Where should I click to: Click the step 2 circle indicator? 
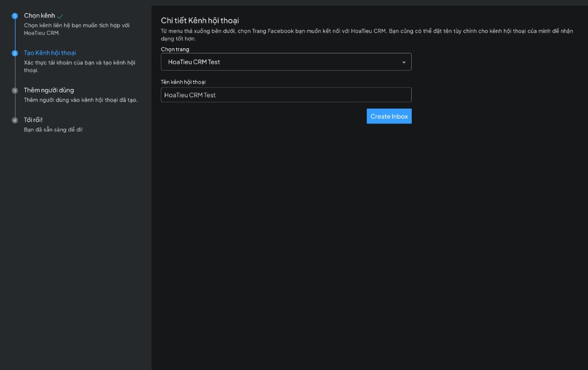tap(15, 53)
